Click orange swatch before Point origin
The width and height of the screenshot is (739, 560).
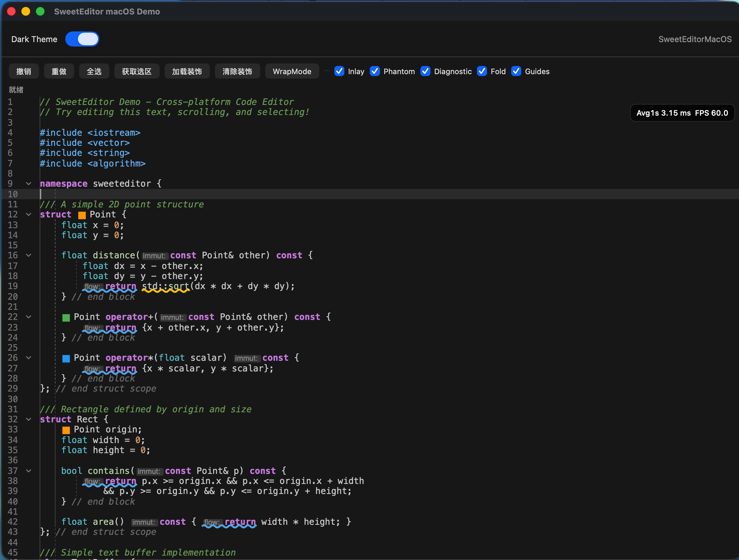[x=66, y=430]
